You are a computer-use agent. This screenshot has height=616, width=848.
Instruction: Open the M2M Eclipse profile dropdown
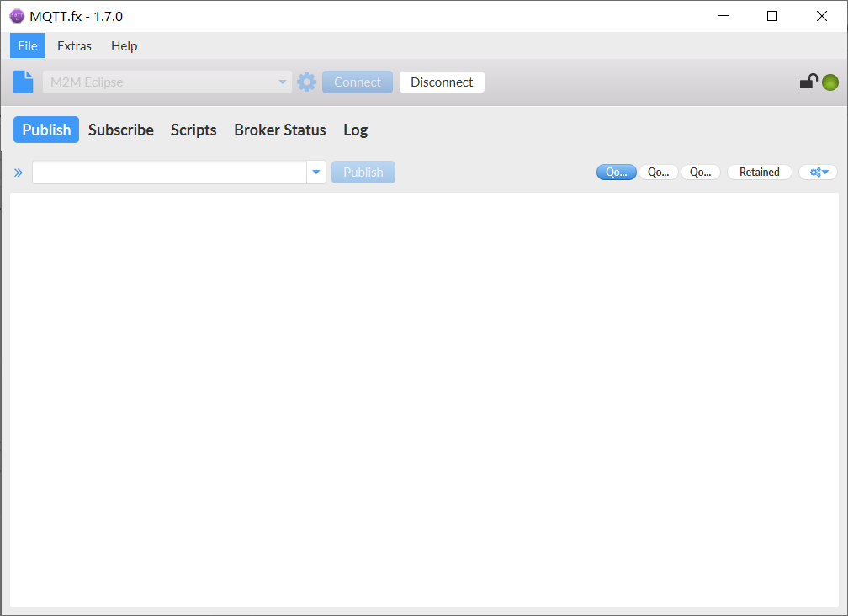(x=167, y=82)
